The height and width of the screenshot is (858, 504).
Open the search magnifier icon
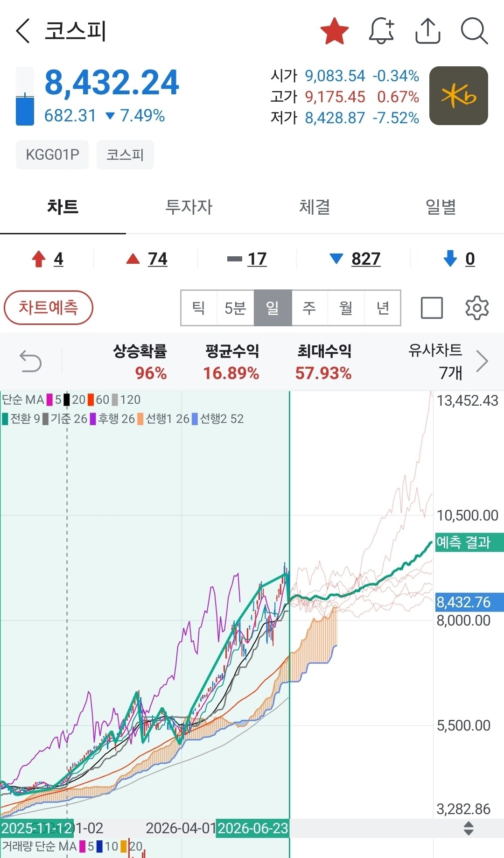[474, 31]
